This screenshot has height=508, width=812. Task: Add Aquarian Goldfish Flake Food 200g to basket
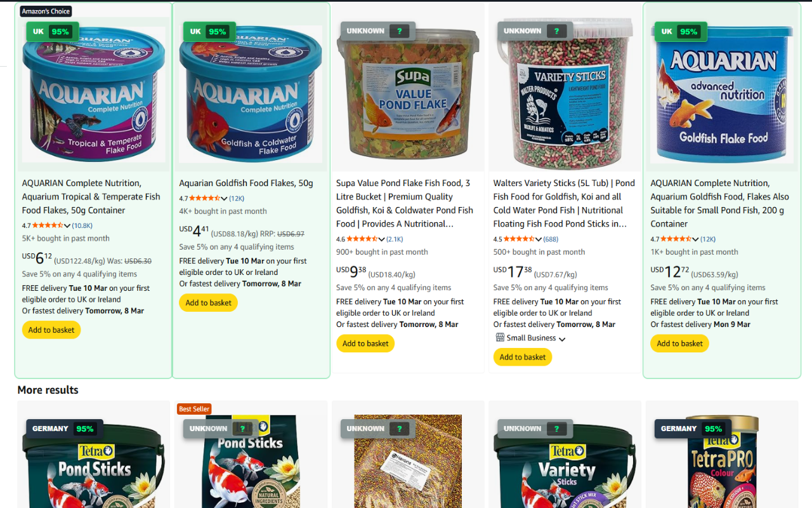(679, 344)
